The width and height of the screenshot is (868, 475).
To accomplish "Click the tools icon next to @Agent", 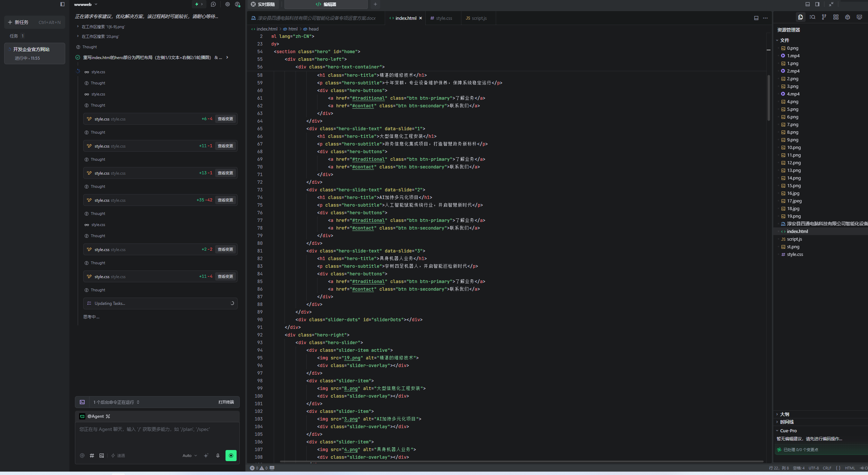I will pos(108,416).
